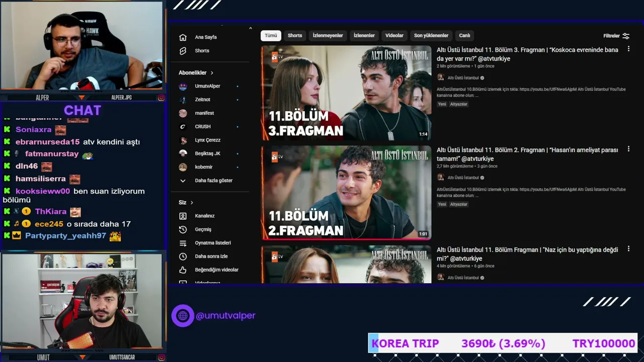Open the Ana Sayfa home icon
644x362 pixels.
(x=183, y=37)
